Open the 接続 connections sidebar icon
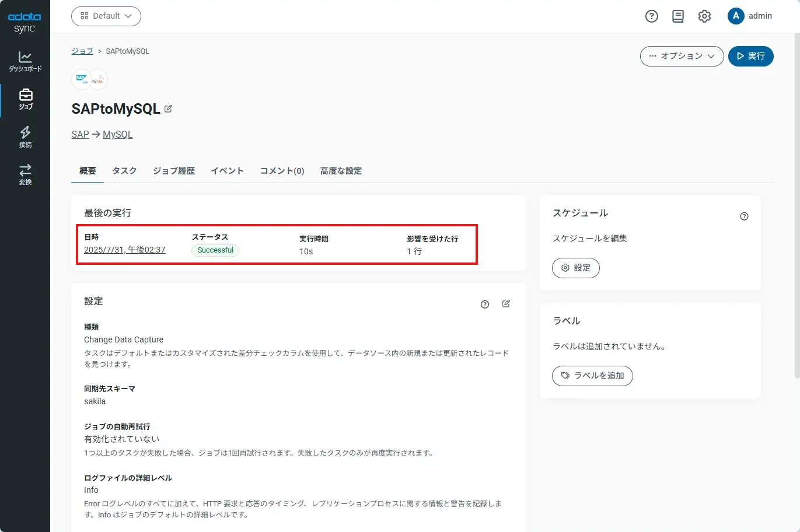The height and width of the screenshot is (532, 800). pos(25,138)
